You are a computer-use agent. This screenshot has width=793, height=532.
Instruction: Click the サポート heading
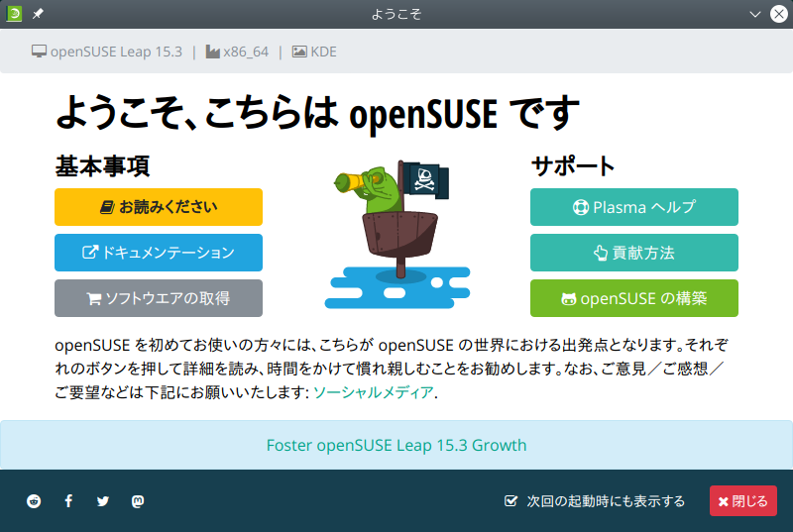click(573, 166)
